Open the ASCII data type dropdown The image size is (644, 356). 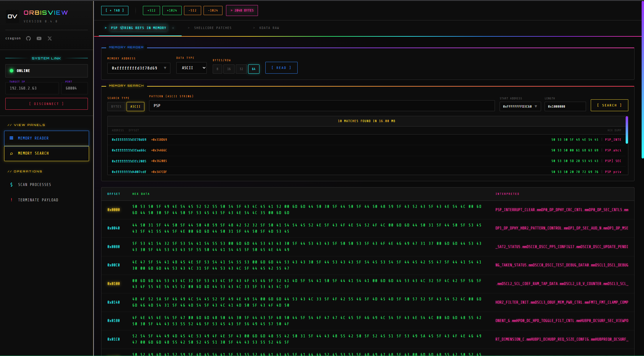(191, 68)
